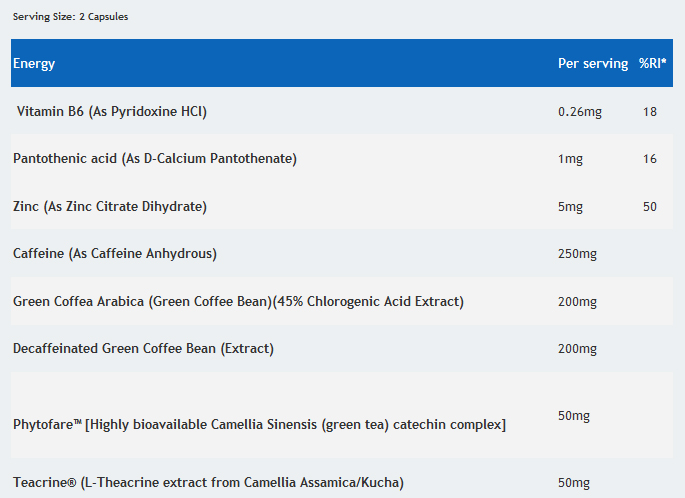Image resolution: width=685 pixels, height=498 pixels.
Task: Select the Caffeine Anhydrous row
Action: 115,254
